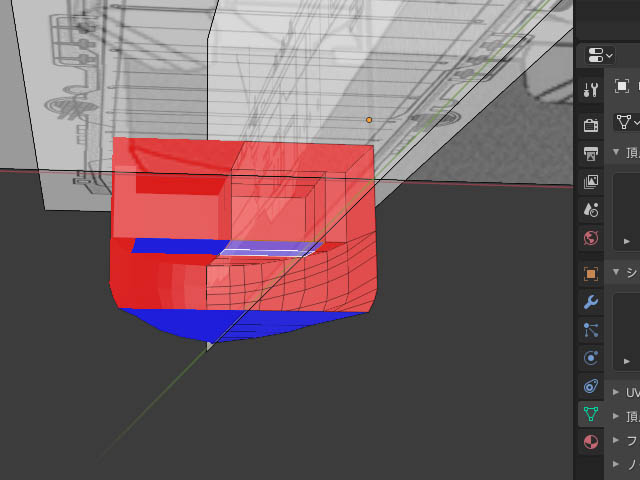
Task: Open the View Layer properties tab
Action: [x=591, y=182]
